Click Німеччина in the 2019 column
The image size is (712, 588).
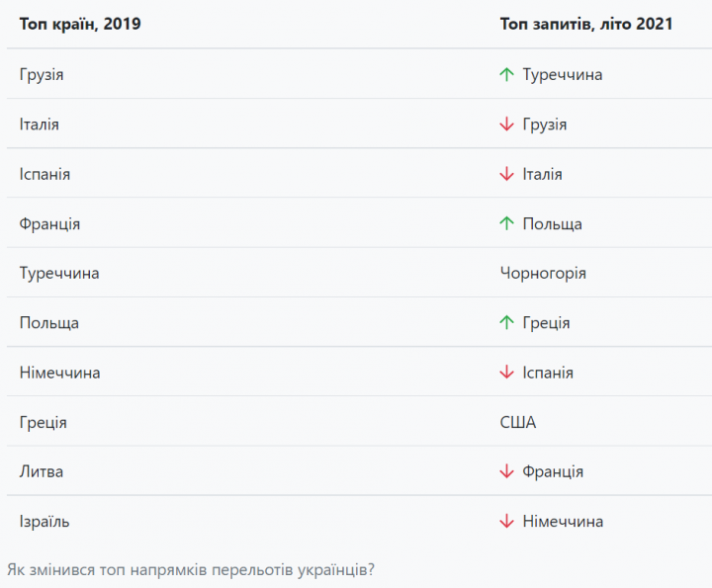point(59,373)
